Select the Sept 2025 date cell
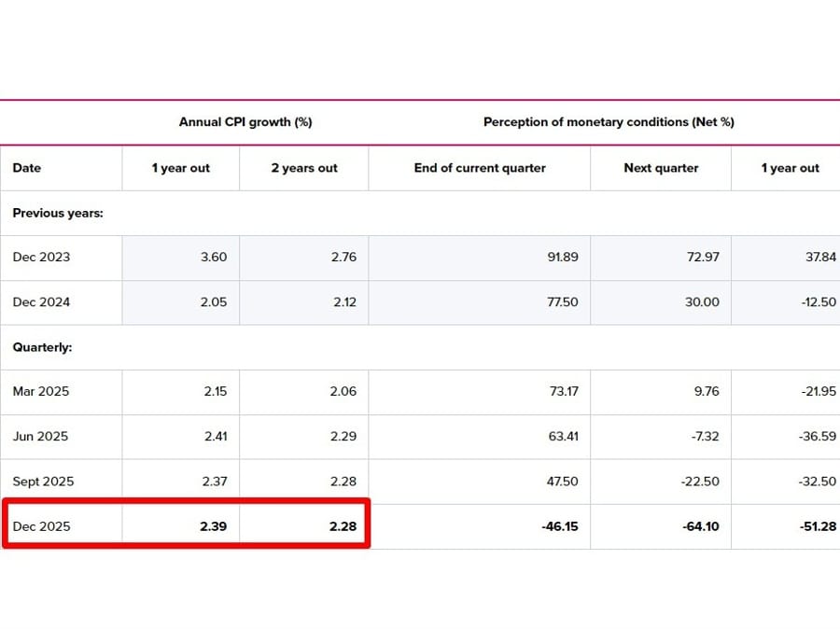Screen dimensions: 840x629 point(43,482)
